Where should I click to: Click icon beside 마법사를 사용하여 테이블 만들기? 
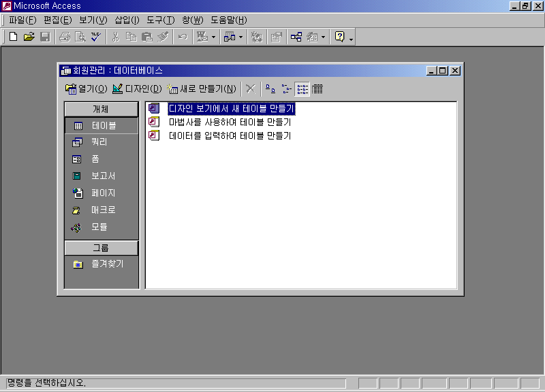[x=154, y=122]
